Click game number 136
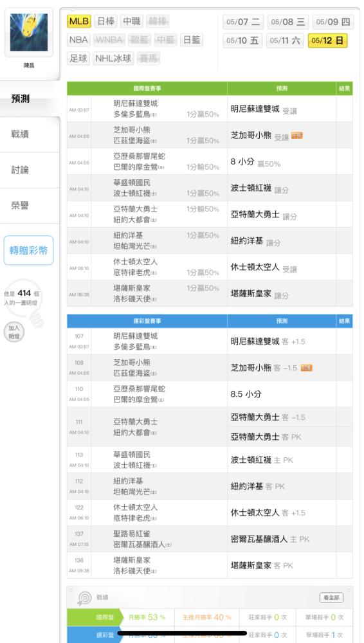364x643 pixels. click(79, 560)
